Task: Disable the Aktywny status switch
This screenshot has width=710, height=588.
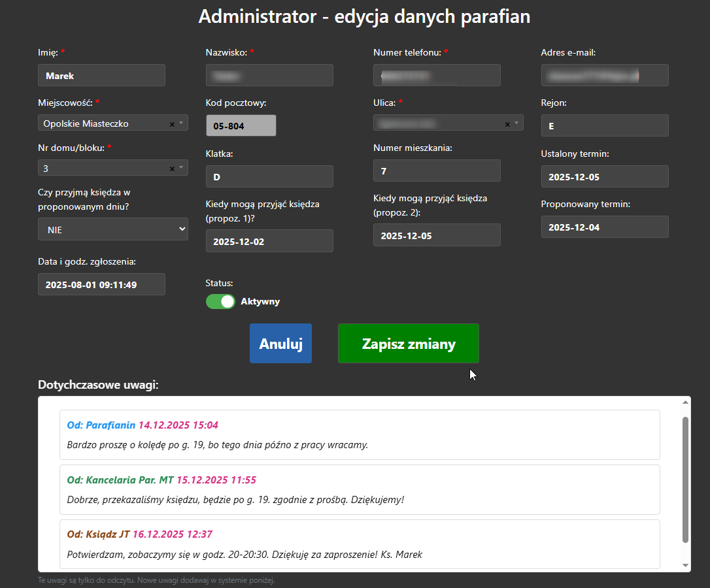Action: (x=220, y=301)
